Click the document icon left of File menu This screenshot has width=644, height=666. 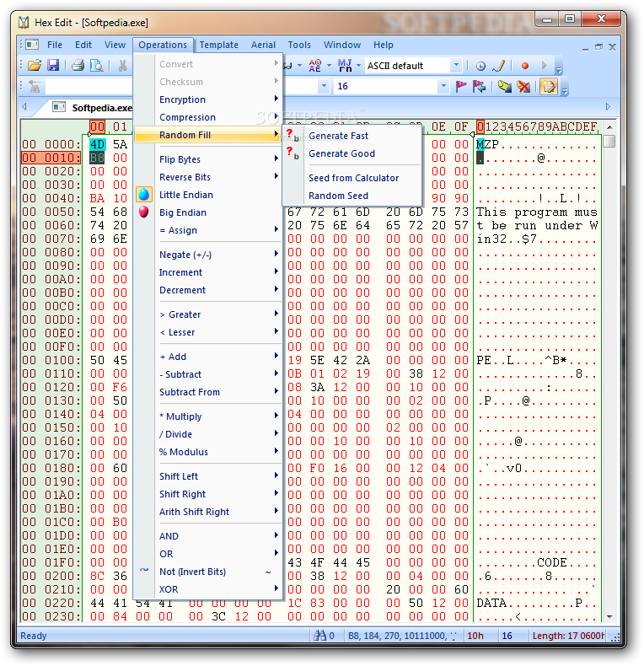click(32, 44)
